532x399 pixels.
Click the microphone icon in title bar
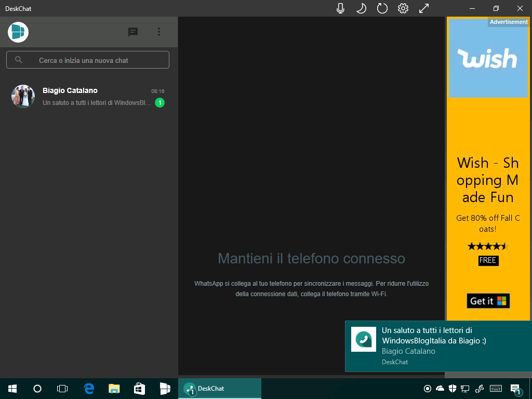[x=340, y=8]
